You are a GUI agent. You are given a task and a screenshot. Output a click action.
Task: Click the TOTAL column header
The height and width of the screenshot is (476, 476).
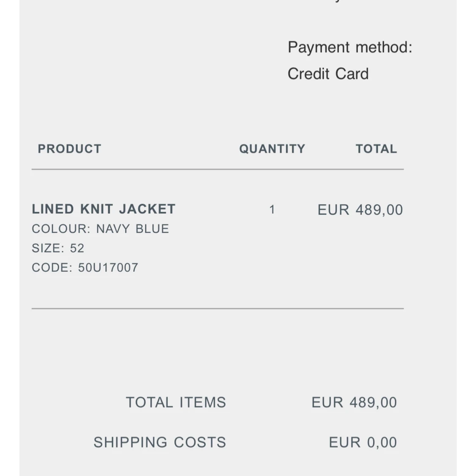pos(376,149)
